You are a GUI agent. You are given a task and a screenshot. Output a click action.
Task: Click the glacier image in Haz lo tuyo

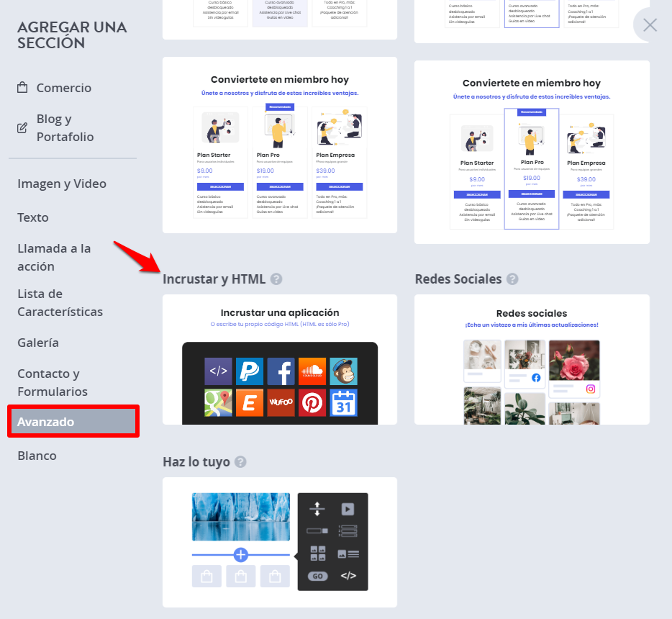coord(241,517)
